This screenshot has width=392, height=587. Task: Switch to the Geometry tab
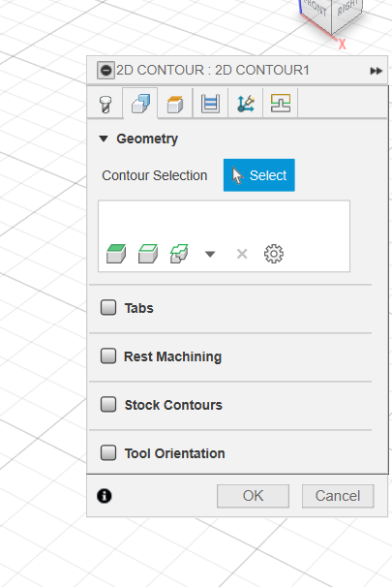(x=140, y=104)
